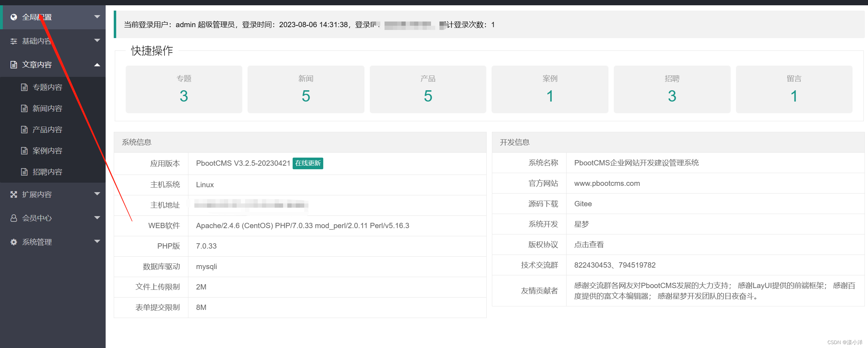Click the 留言 quick action card
The height and width of the screenshot is (348, 868).
794,89
